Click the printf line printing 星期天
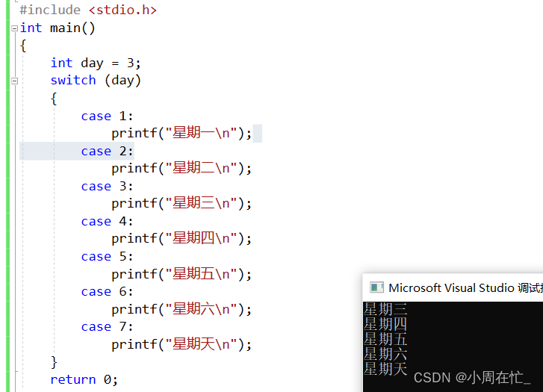Image resolution: width=543 pixels, height=392 pixels. point(181,344)
